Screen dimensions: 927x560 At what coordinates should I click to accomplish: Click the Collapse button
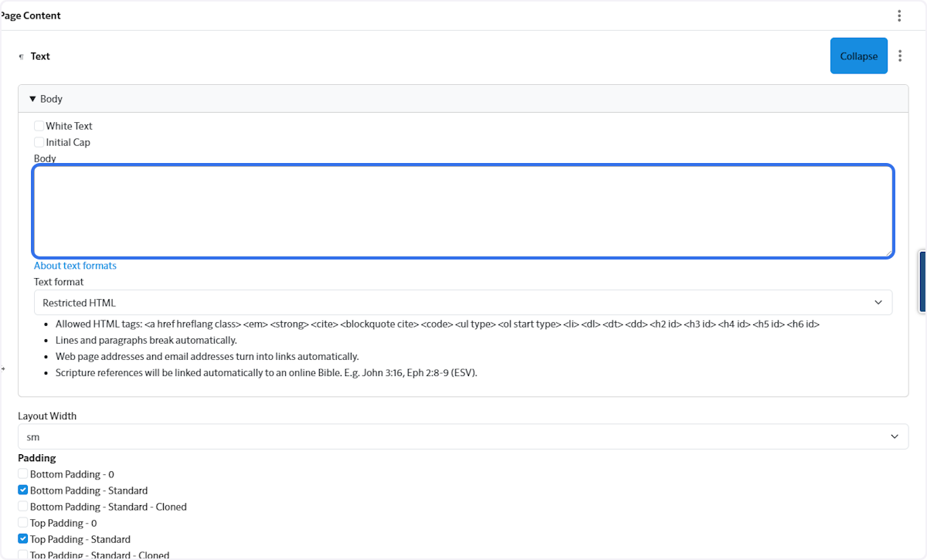click(x=859, y=56)
